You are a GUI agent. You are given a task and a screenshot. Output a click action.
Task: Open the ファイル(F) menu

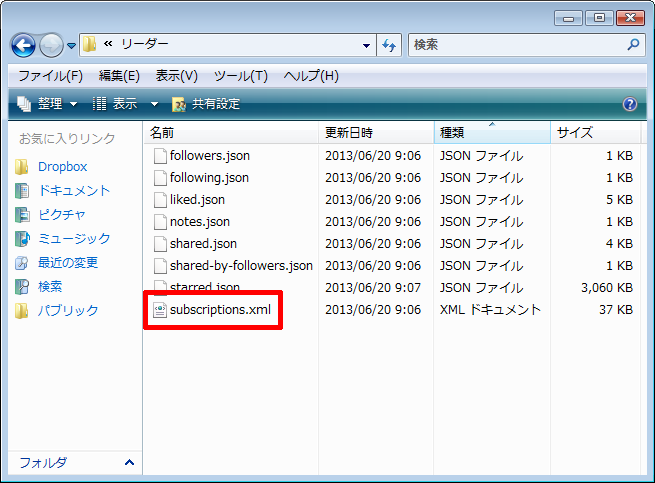pyautogui.click(x=51, y=76)
